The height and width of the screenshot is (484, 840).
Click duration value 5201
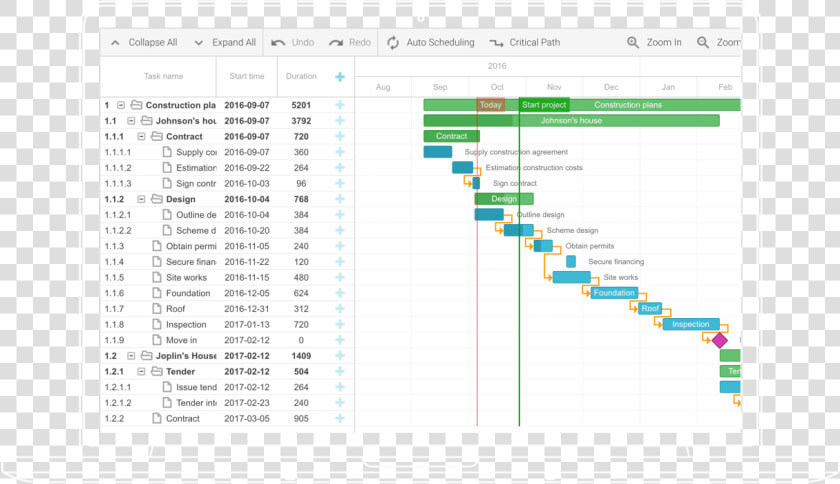click(301, 105)
